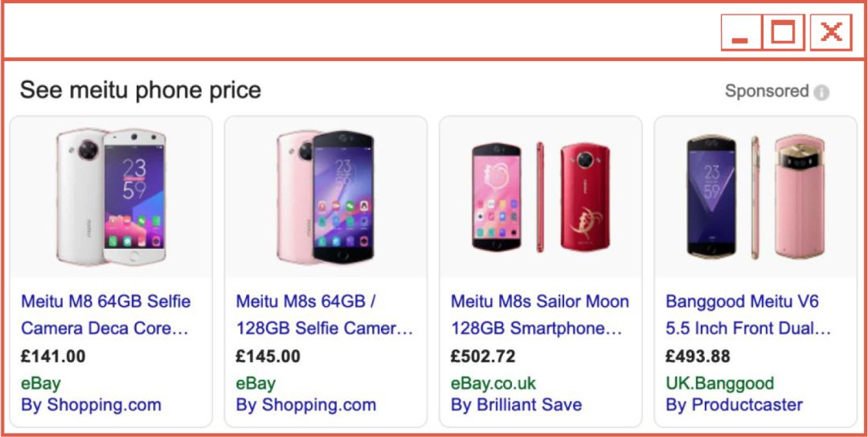Open the pink Meitu V6 phone image

[x=755, y=197]
